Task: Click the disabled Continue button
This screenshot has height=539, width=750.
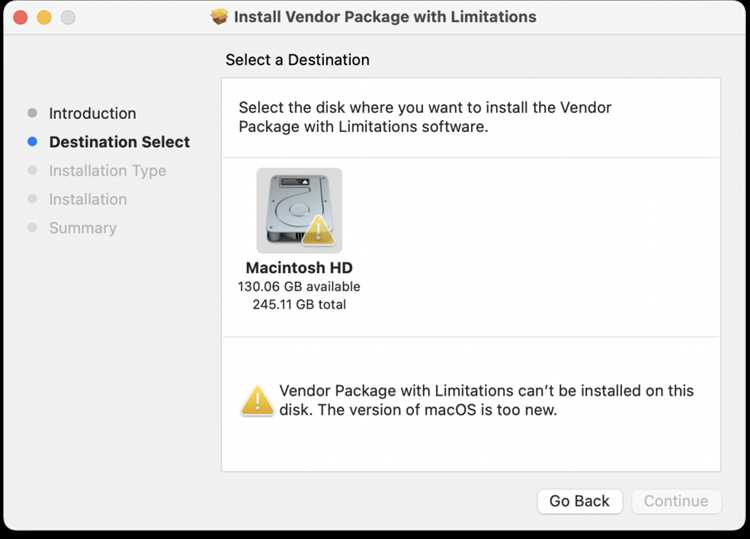Action: [x=676, y=501]
